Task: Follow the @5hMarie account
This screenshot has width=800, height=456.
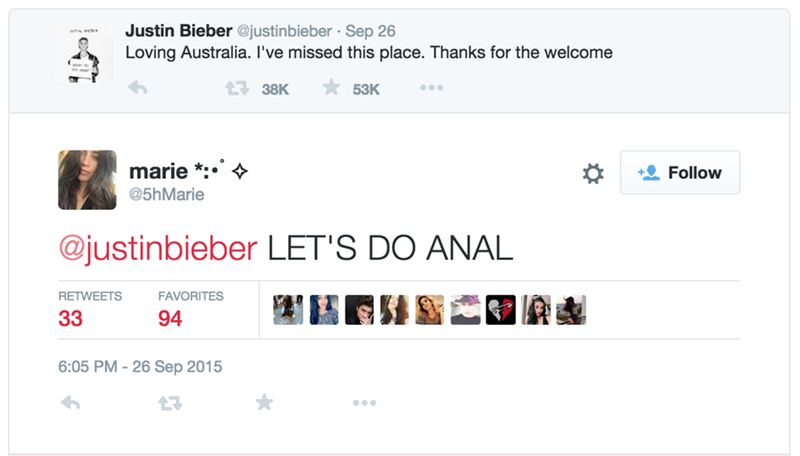Action: 680,173
